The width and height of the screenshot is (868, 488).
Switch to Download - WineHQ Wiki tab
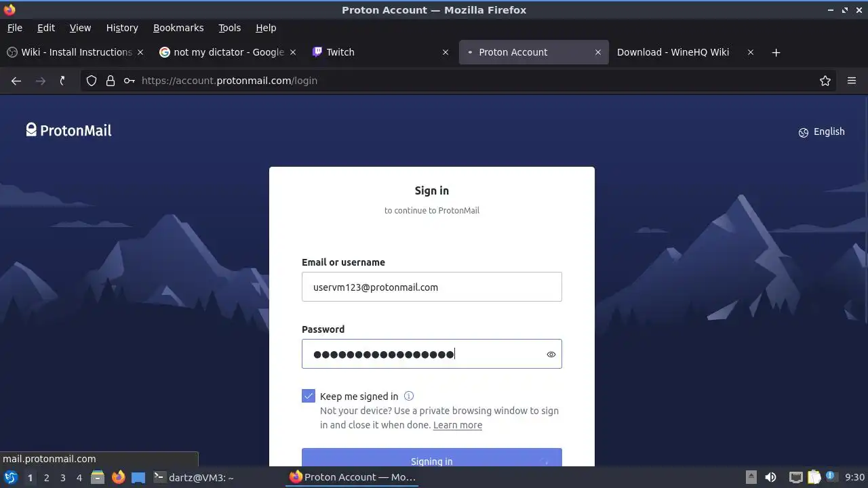673,52
